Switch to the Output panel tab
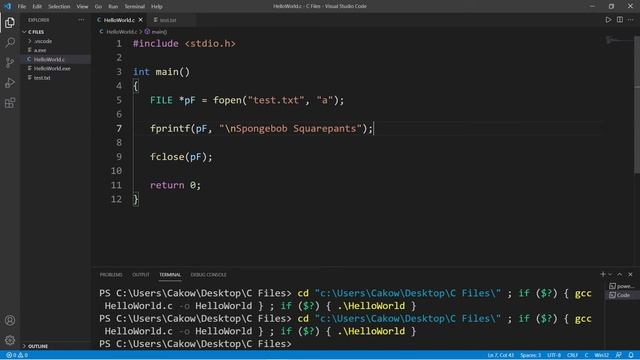 click(x=141, y=275)
